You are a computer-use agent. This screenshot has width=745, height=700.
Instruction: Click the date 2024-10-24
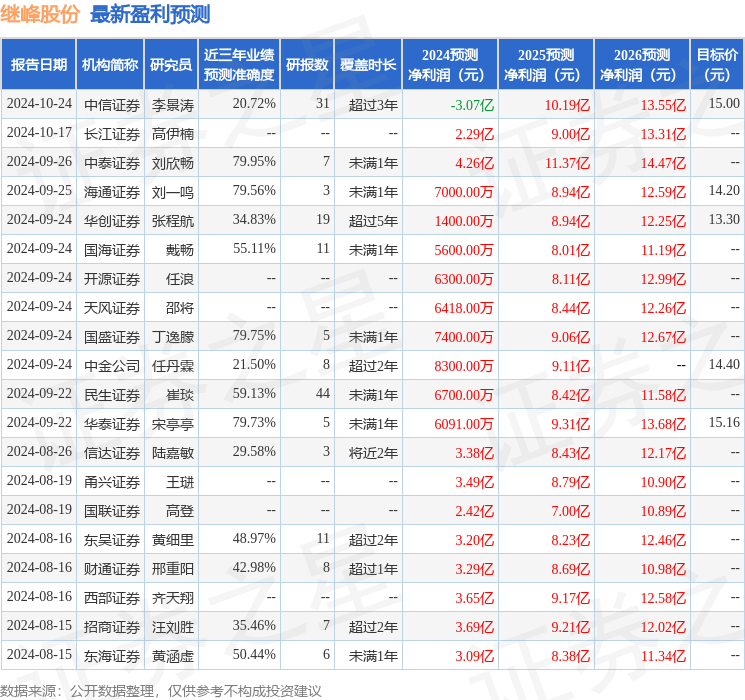point(39,104)
